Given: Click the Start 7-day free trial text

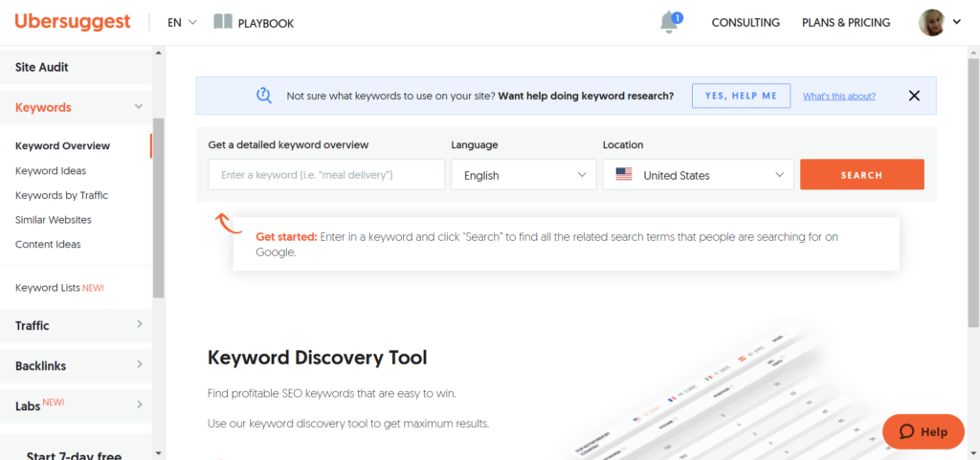Looking at the screenshot, I should pyautogui.click(x=74, y=455).
